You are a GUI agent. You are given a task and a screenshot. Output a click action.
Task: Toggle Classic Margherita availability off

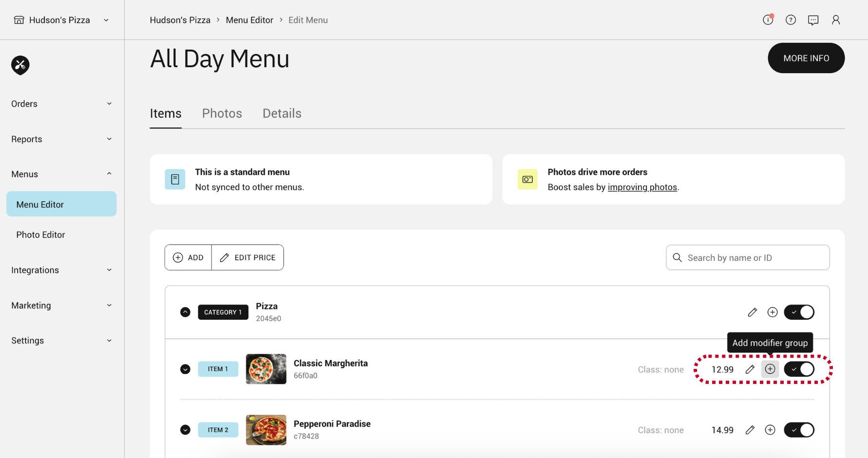(x=799, y=369)
